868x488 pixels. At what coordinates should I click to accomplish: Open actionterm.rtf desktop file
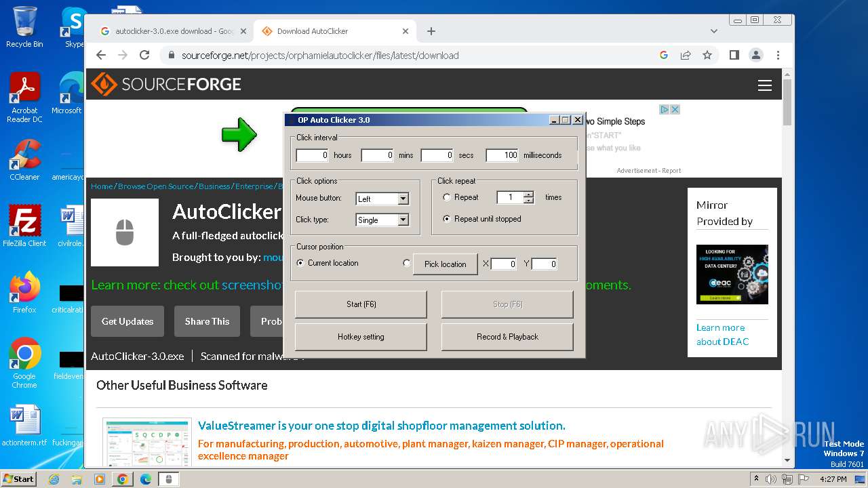point(24,426)
